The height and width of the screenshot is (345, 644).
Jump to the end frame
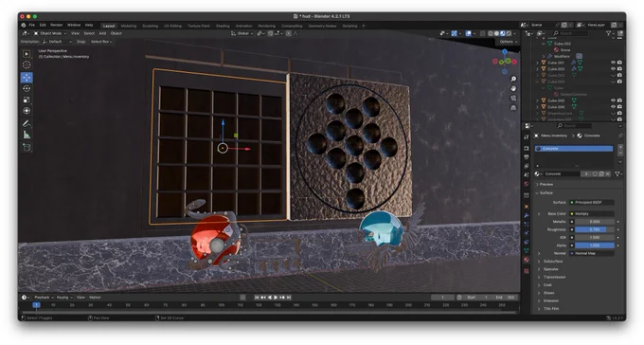click(289, 298)
